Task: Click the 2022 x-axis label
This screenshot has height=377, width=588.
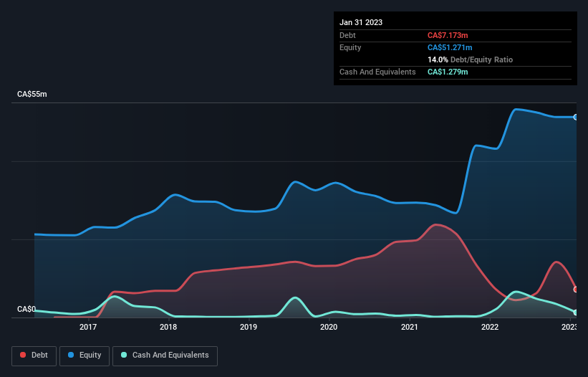Action: click(x=489, y=327)
